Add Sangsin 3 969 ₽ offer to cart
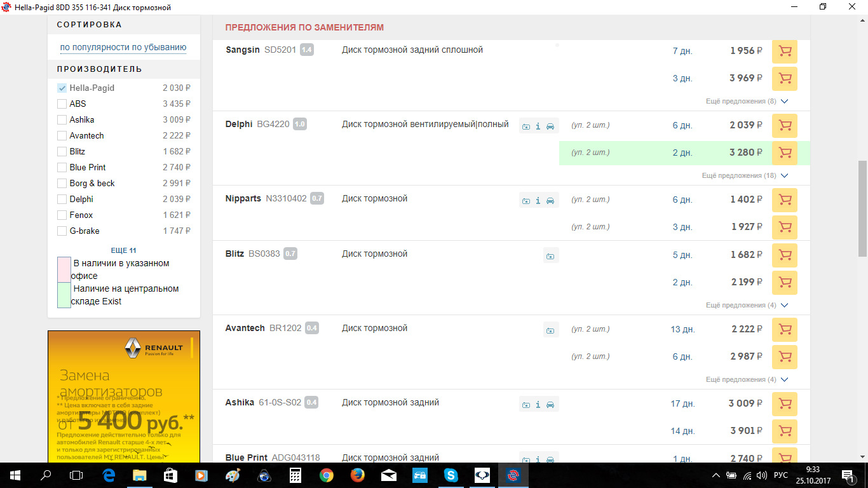 (785, 79)
